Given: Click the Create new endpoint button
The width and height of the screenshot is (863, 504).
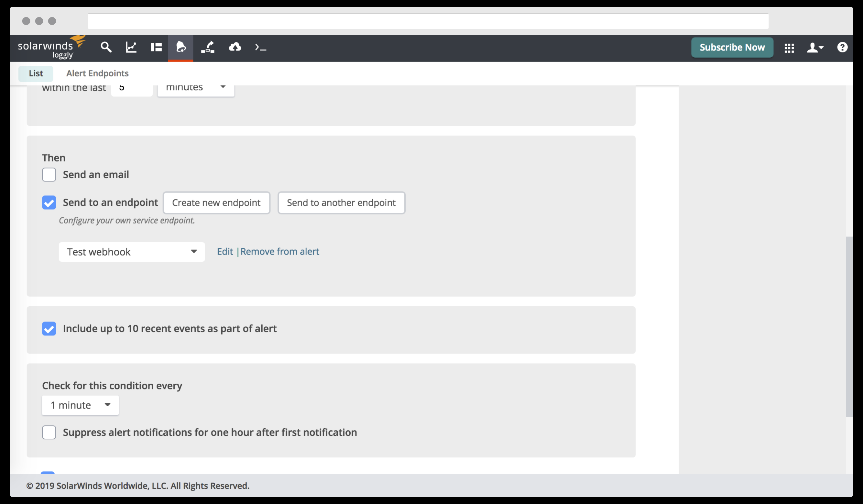Looking at the screenshot, I should tap(216, 203).
